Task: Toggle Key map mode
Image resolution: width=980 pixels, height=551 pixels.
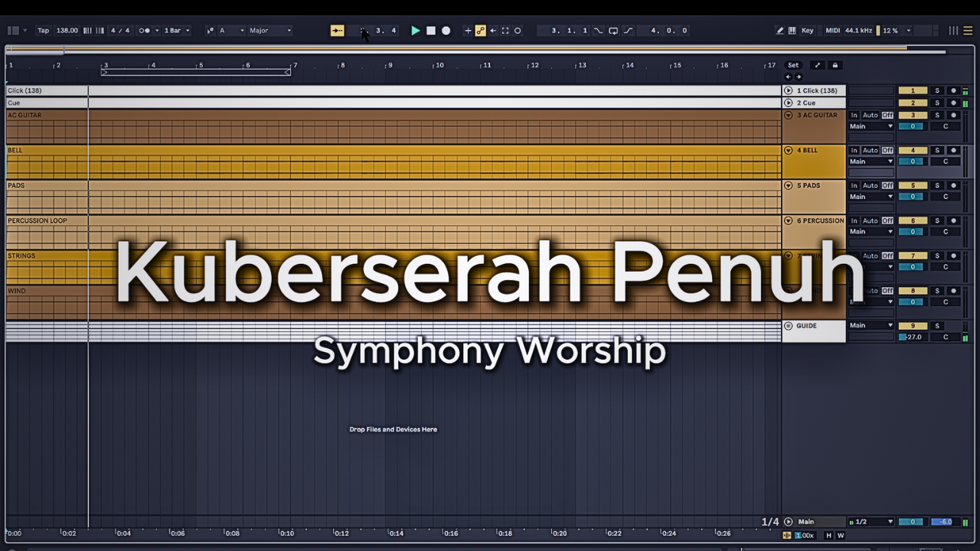Action: [x=808, y=31]
